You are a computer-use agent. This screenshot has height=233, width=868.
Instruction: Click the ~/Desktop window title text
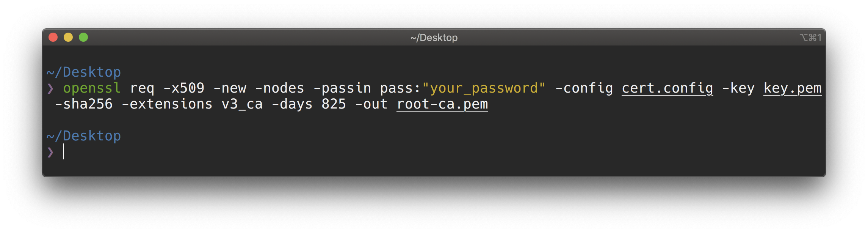pyautogui.click(x=434, y=38)
